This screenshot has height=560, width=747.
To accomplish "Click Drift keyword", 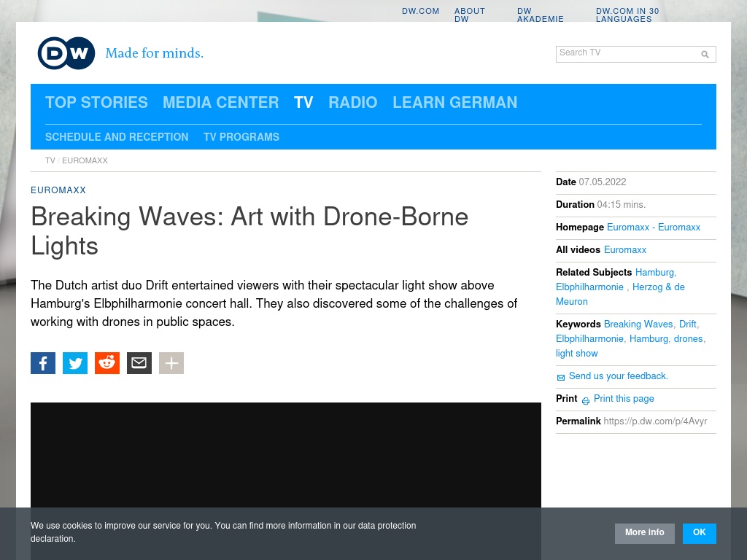I will (687, 324).
